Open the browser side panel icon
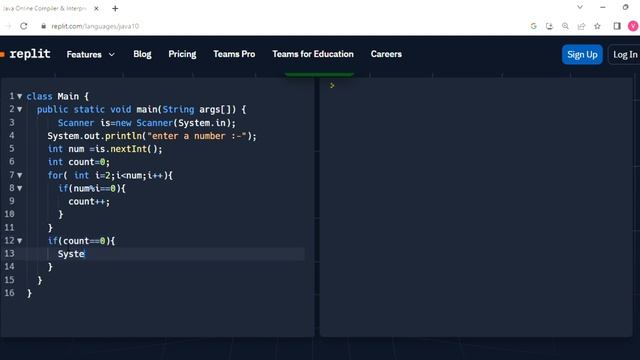This screenshot has height=360, width=640. tap(617, 26)
